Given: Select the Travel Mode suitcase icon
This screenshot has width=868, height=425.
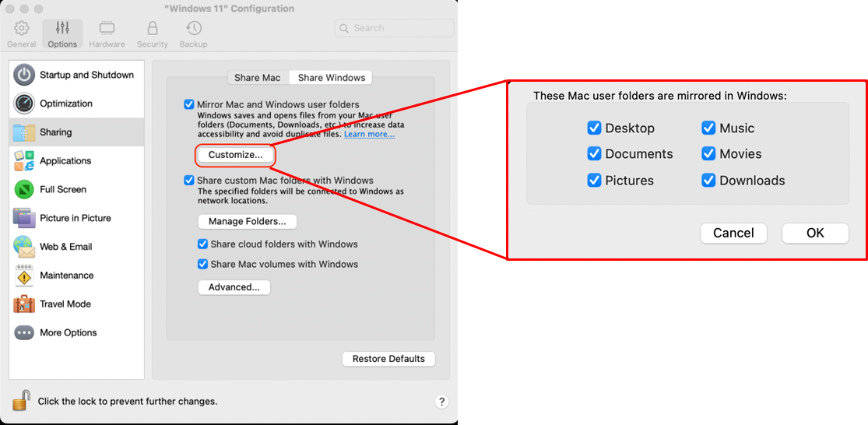Looking at the screenshot, I should 24,304.
